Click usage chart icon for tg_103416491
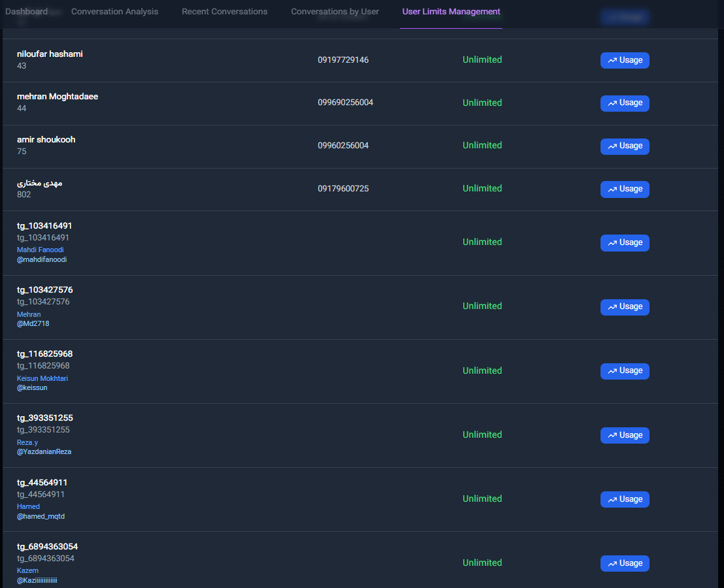The image size is (724, 588). (x=612, y=243)
